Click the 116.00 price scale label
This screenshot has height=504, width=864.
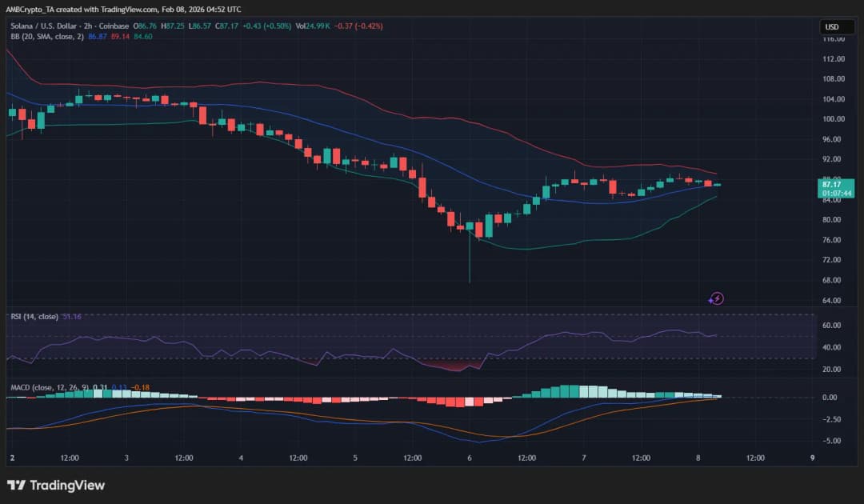point(834,38)
